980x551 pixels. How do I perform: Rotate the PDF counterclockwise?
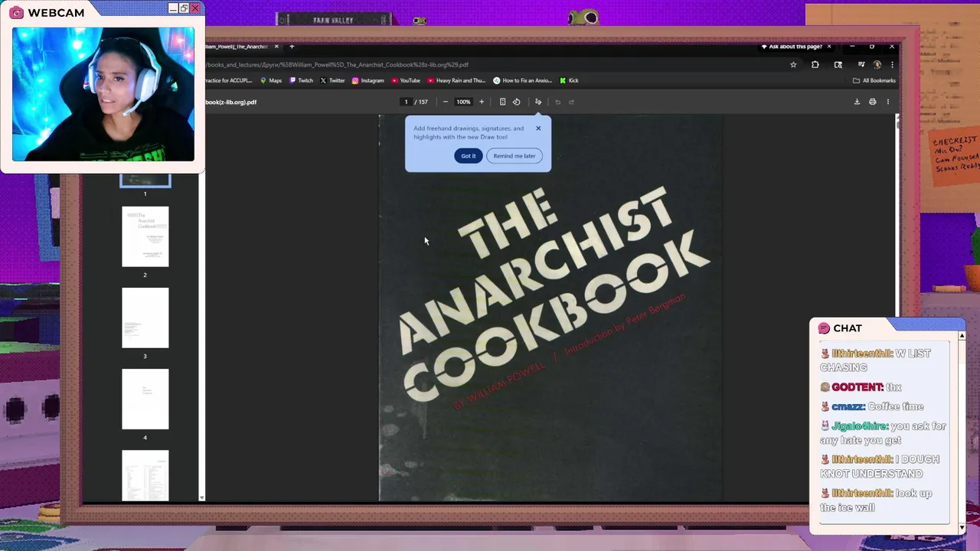click(516, 102)
